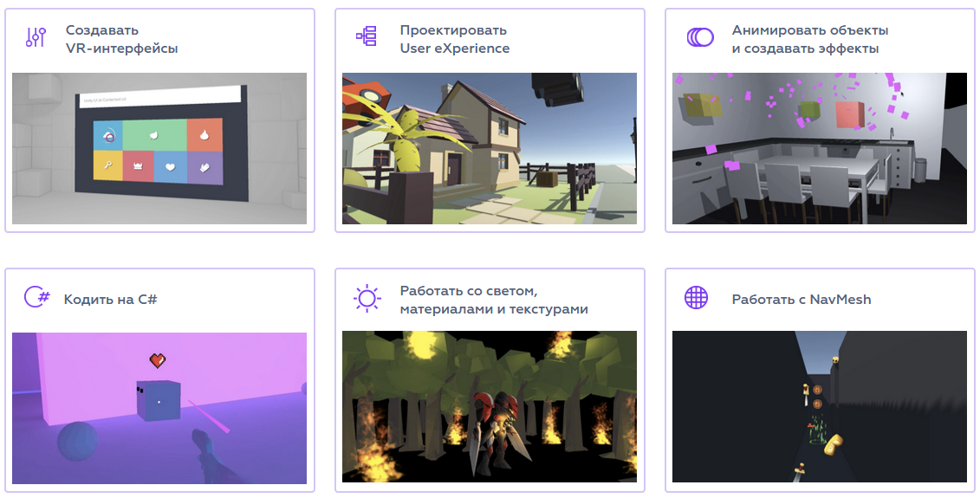Click the pixel heart above the purple cube
Viewport: 980px width, 498px height.
click(158, 360)
